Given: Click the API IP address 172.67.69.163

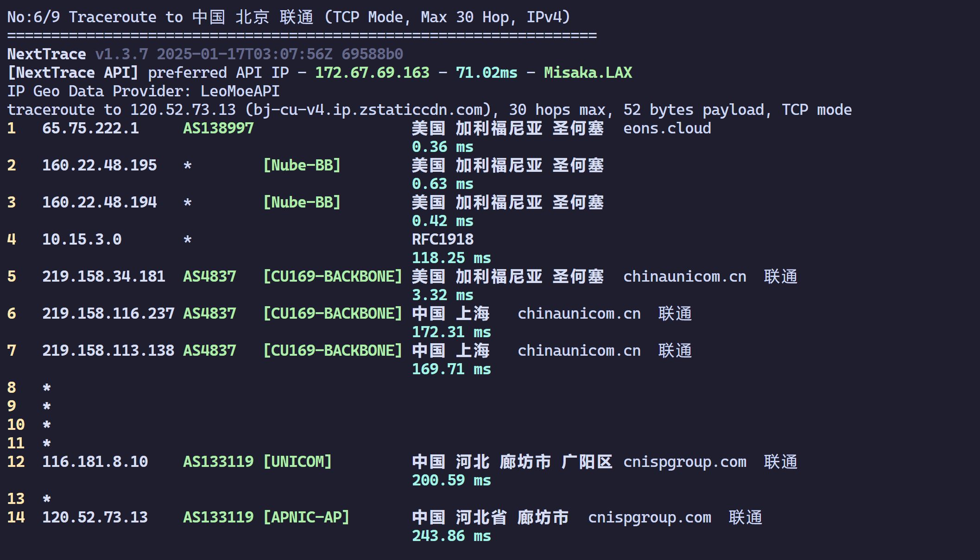Looking at the screenshot, I should [372, 73].
